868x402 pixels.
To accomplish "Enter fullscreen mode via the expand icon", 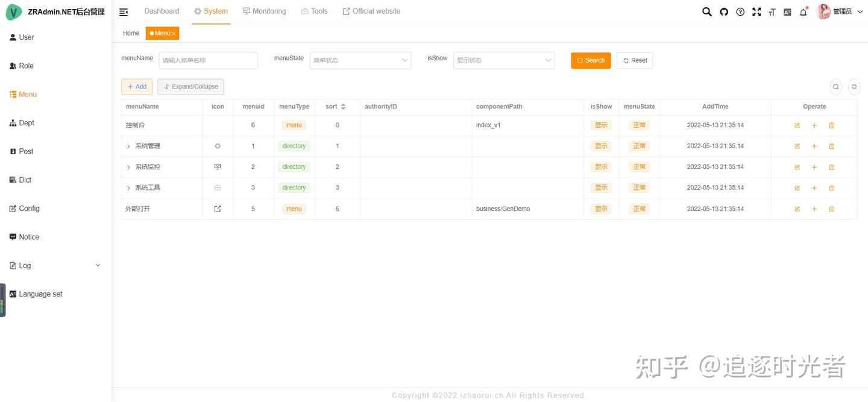I will click(x=756, y=11).
